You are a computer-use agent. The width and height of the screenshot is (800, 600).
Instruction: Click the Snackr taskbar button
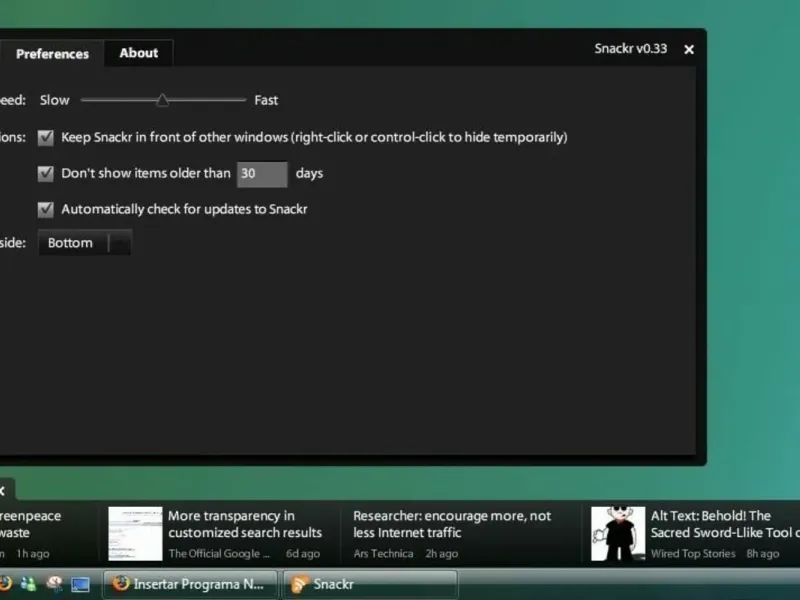pos(370,584)
